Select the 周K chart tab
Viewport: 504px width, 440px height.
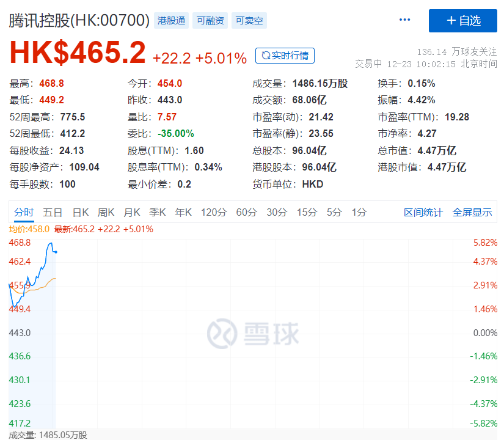(106, 212)
